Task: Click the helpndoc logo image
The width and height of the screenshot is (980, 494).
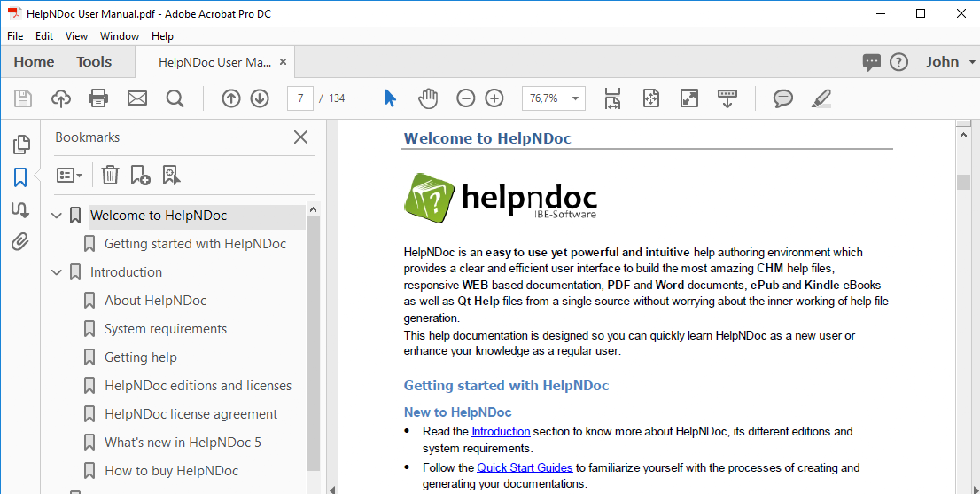Action: click(x=501, y=199)
